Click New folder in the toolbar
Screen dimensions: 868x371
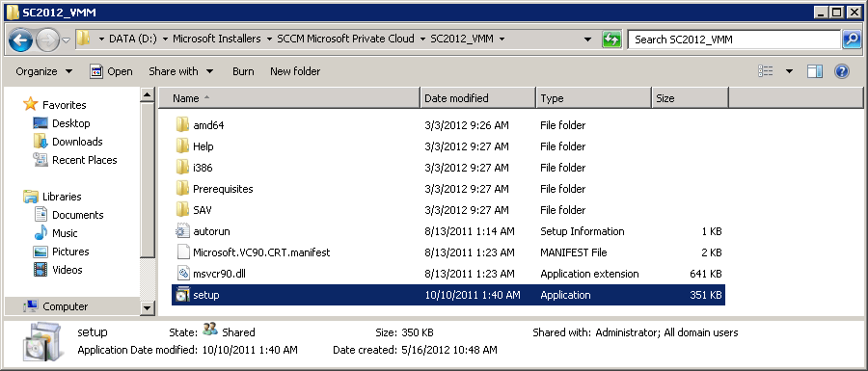(x=295, y=71)
